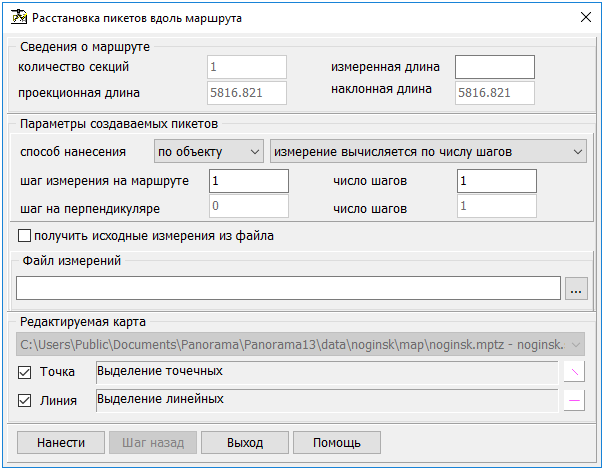This screenshot has width=604, height=470.
Task: Click the browse button for measurement file
Action: click(x=575, y=289)
